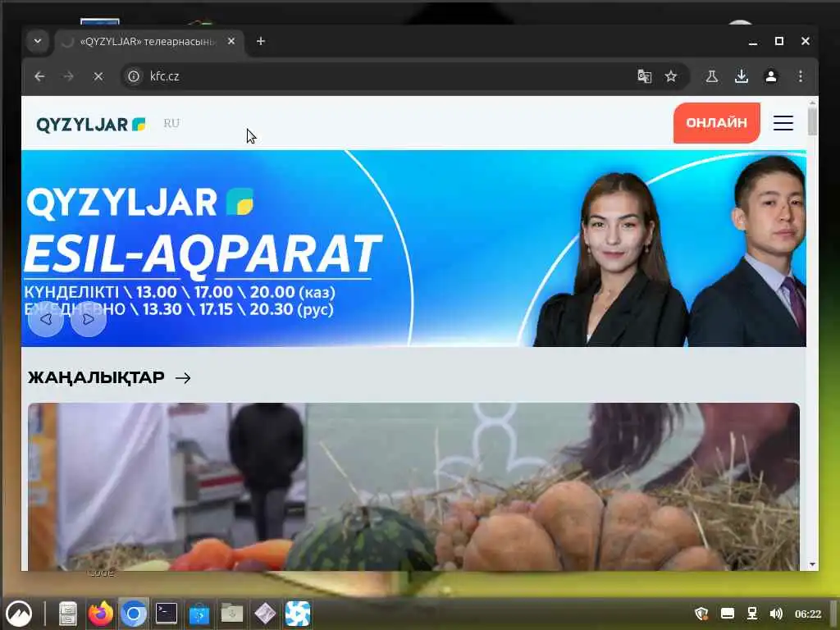
Task: Switch to Chromium in taskbar
Action: coord(134,614)
